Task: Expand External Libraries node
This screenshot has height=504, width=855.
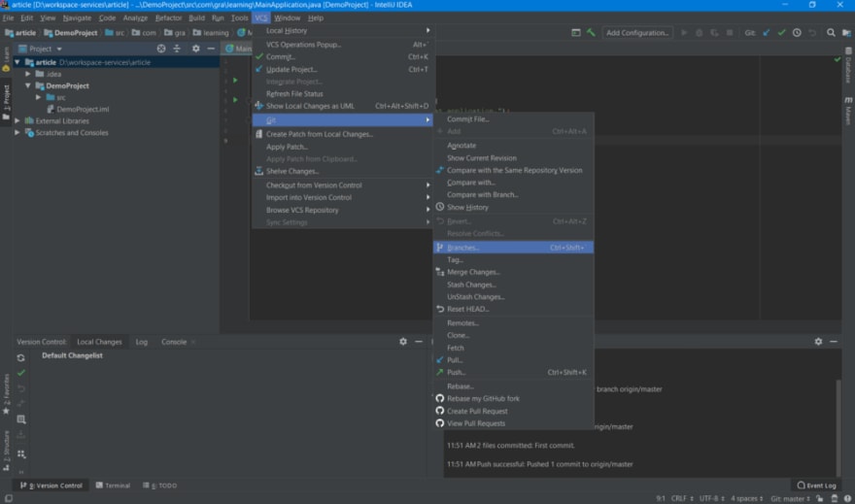Action: point(17,121)
